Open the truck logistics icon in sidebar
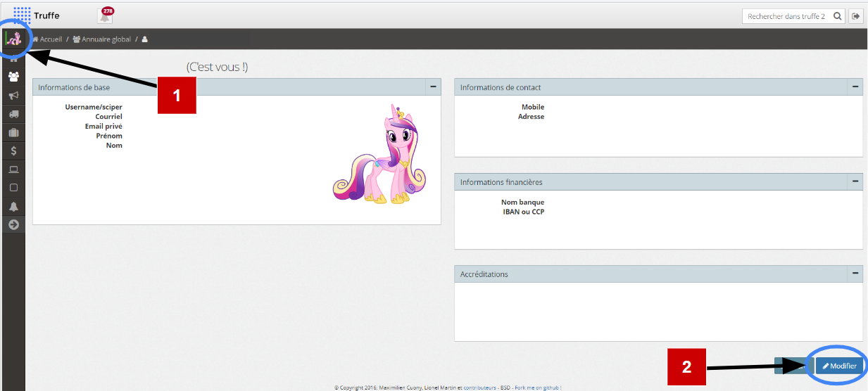868x391 pixels. (x=13, y=114)
